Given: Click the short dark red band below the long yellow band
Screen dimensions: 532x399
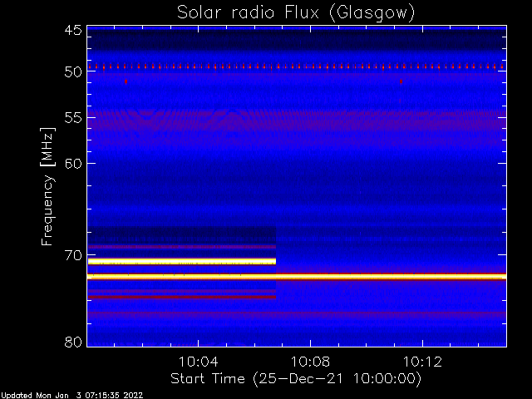Looking at the screenshot, I should coord(182,298).
